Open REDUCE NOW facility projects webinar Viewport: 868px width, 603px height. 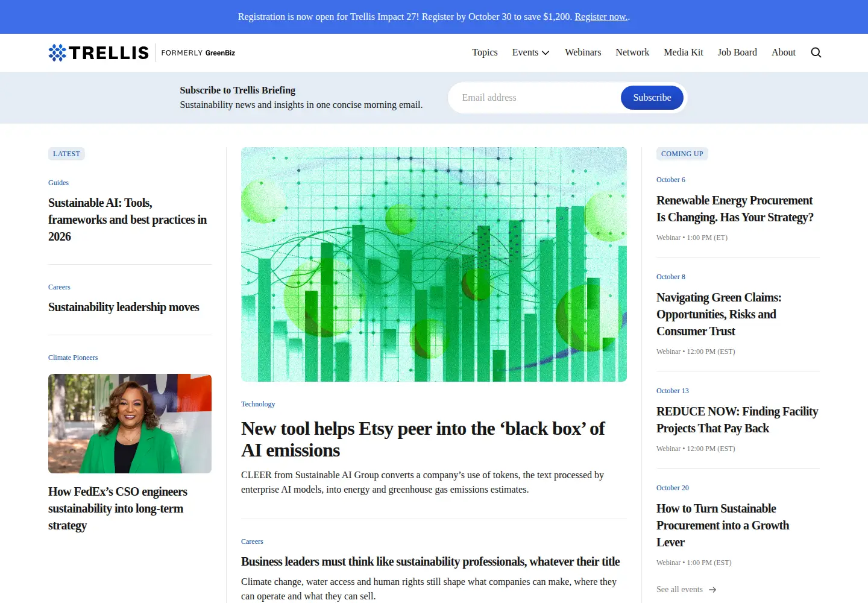pyautogui.click(x=737, y=420)
